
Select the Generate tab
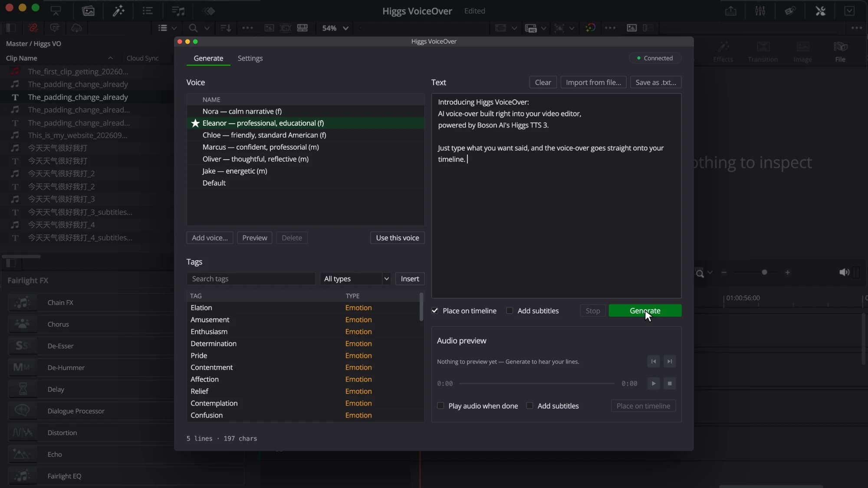pos(208,58)
